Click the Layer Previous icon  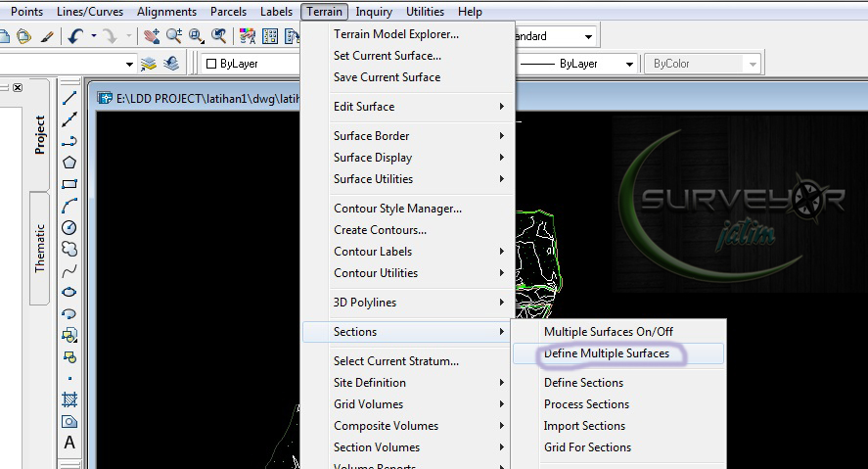click(171, 64)
